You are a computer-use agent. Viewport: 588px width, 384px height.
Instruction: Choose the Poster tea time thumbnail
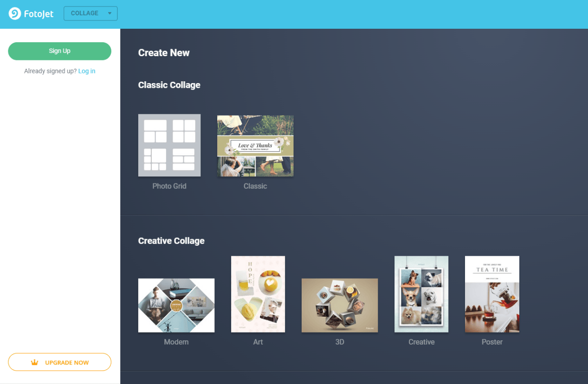tap(492, 294)
